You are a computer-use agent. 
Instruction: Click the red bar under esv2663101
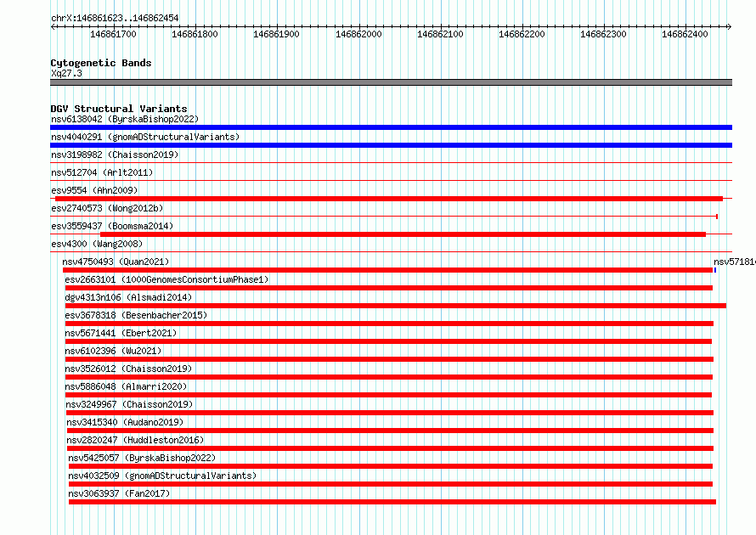pyautogui.click(x=388, y=288)
